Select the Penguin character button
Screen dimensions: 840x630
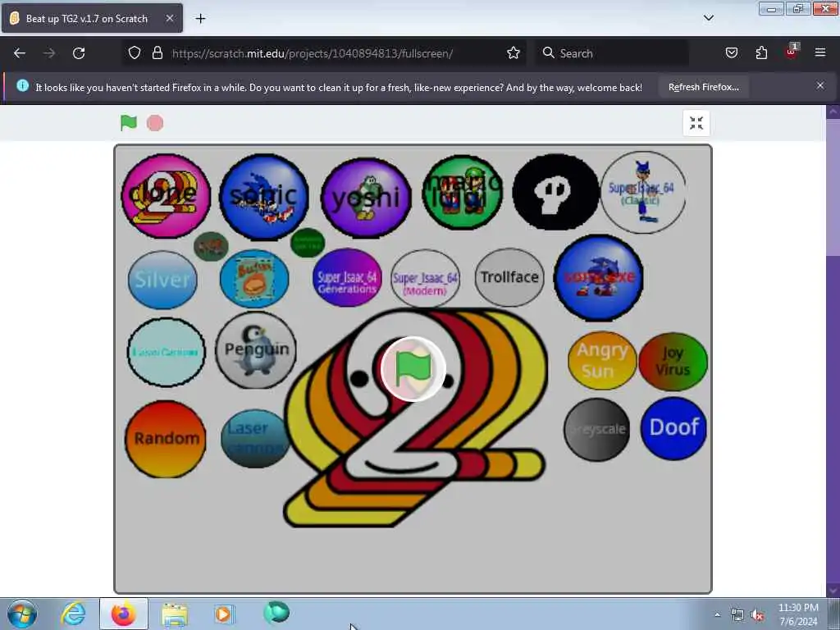(x=256, y=349)
